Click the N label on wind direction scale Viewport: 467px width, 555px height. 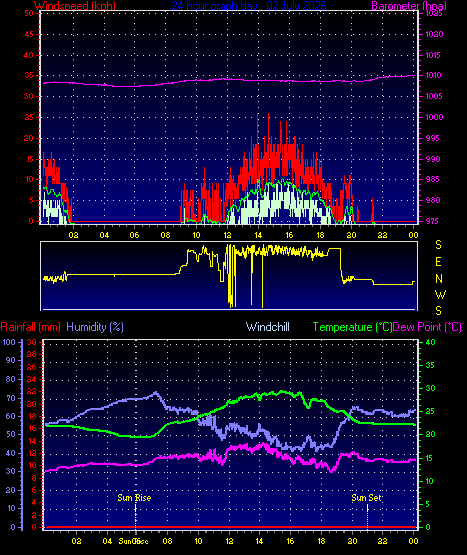pos(439,279)
